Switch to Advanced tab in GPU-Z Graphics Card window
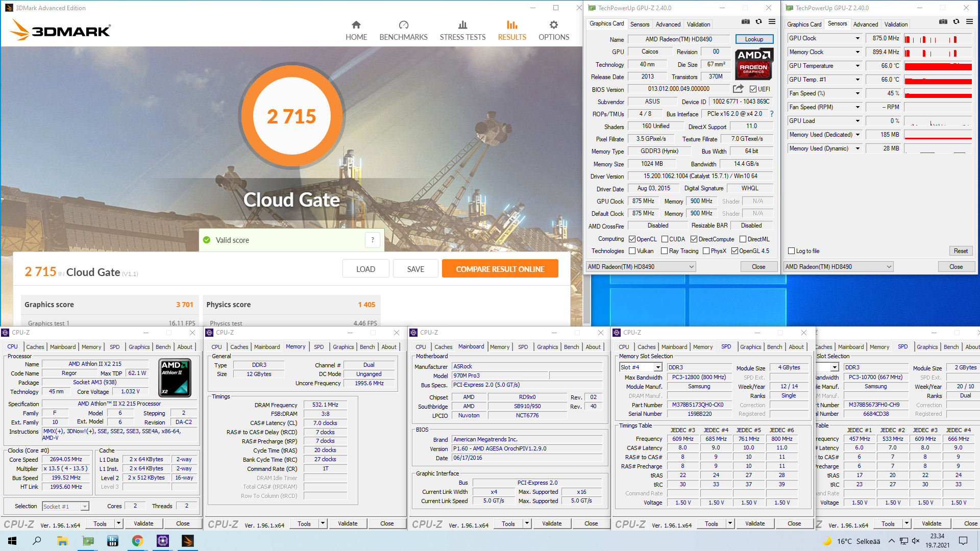Viewport: 980px width, 551px height. click(668, 24)
